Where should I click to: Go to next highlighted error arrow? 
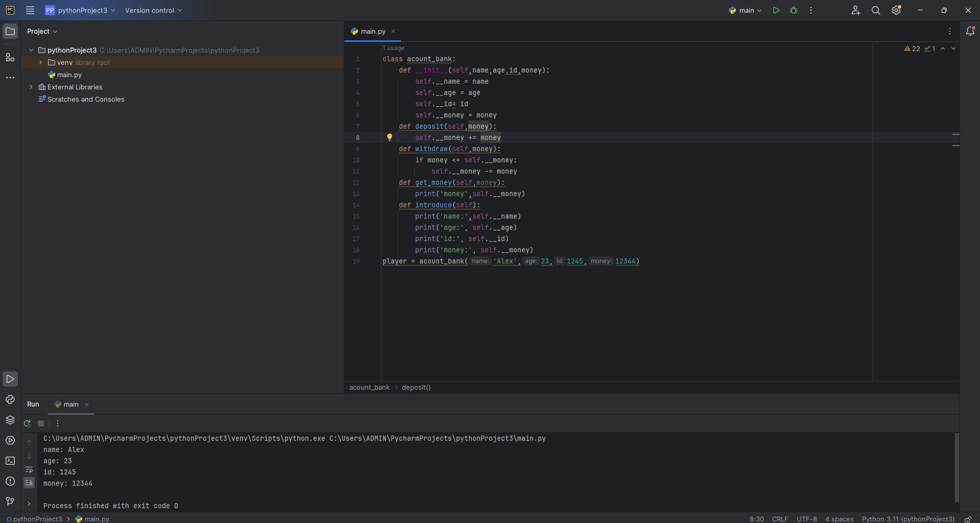click(953, 49)
